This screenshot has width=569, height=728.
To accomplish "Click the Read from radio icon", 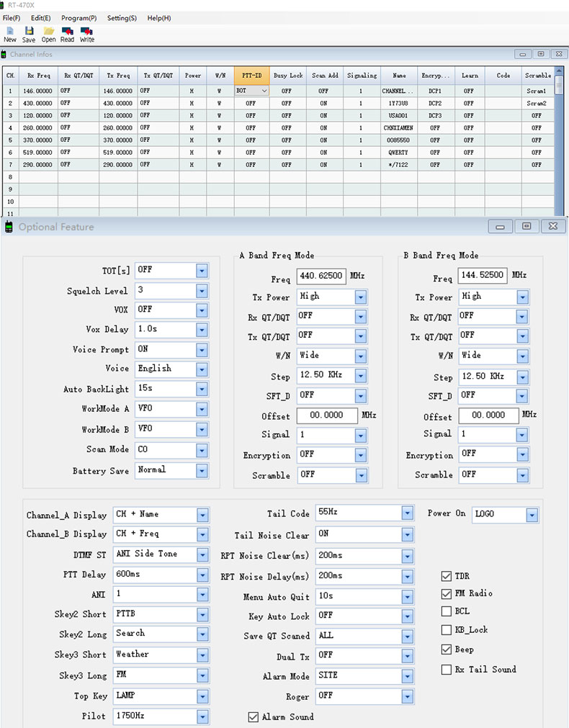I will pos(67,32).
